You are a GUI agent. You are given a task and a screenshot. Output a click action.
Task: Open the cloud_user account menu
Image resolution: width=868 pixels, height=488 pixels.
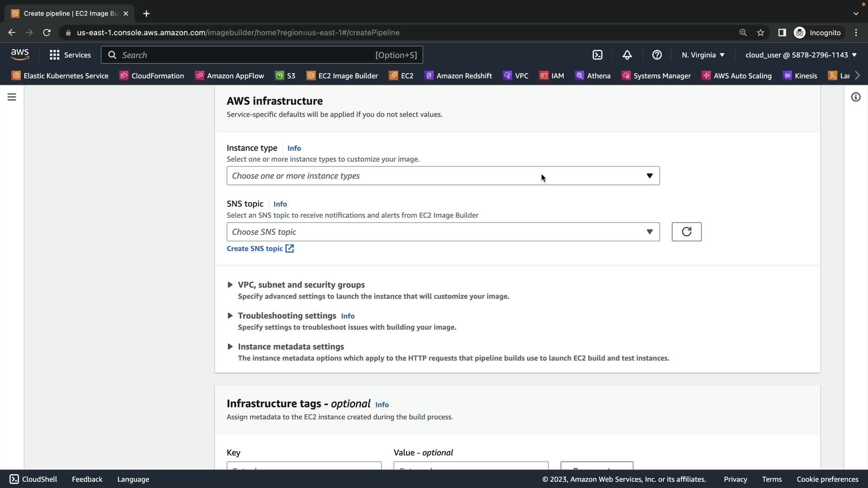point(801,55)
